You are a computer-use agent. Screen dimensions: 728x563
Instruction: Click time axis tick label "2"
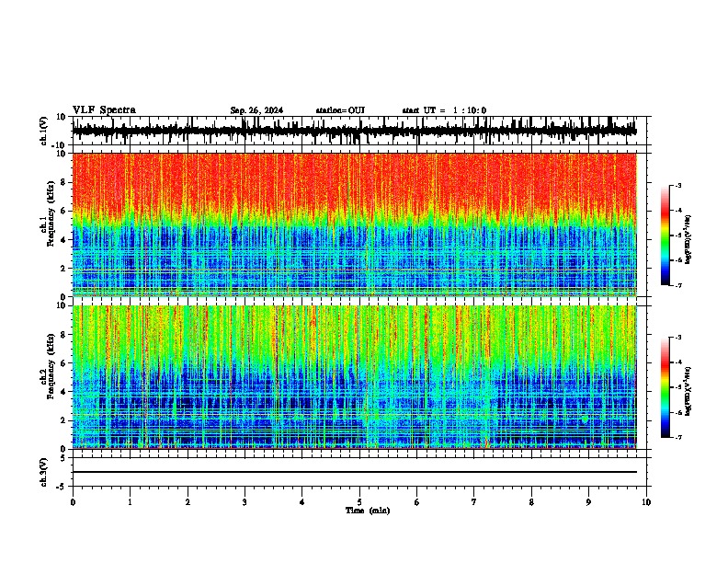[188, 502]
